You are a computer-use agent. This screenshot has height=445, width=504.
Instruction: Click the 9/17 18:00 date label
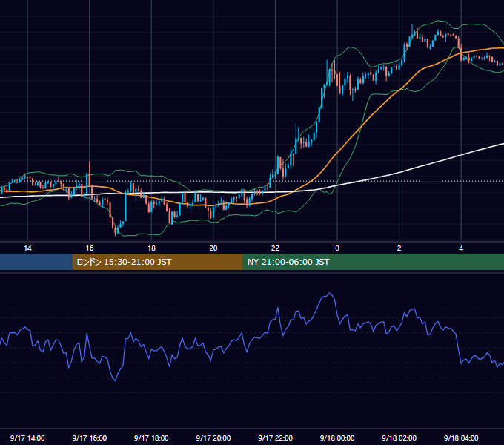coord(151,438)
